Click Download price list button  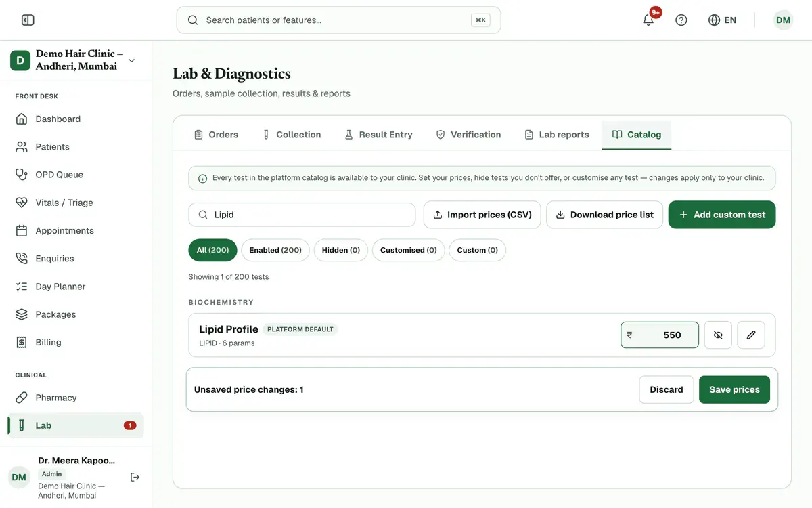605,215
